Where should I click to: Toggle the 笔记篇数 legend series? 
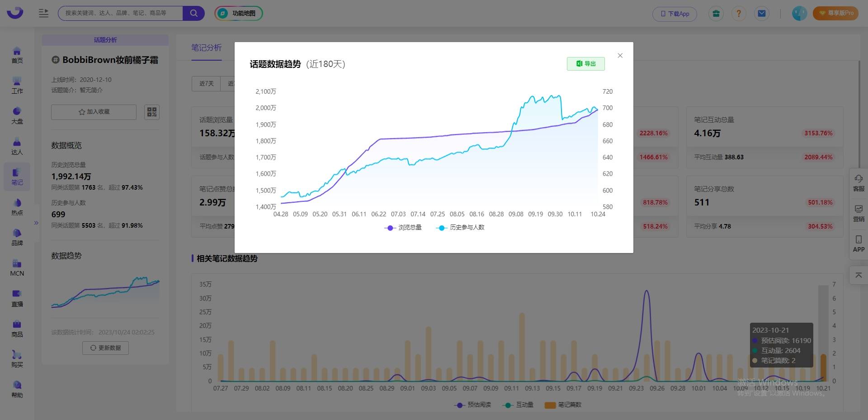pyautogui.click(x=563, y=405)
